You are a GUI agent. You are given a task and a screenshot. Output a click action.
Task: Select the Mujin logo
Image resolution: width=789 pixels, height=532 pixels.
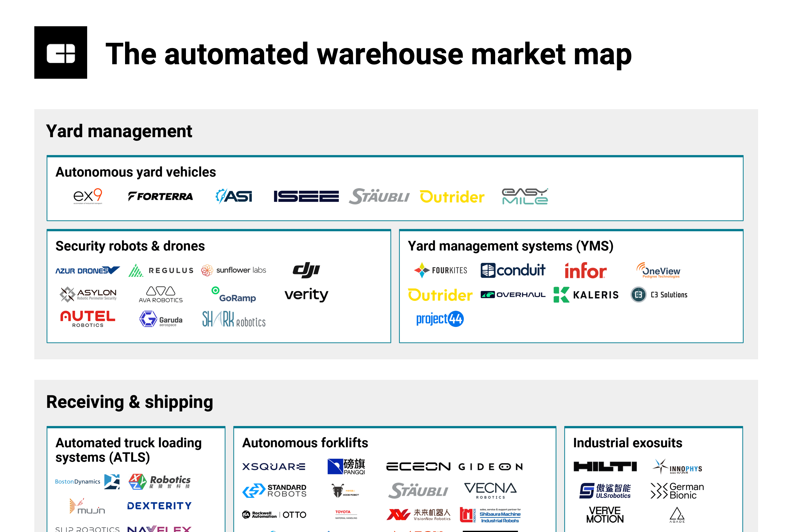click(87, 506)
